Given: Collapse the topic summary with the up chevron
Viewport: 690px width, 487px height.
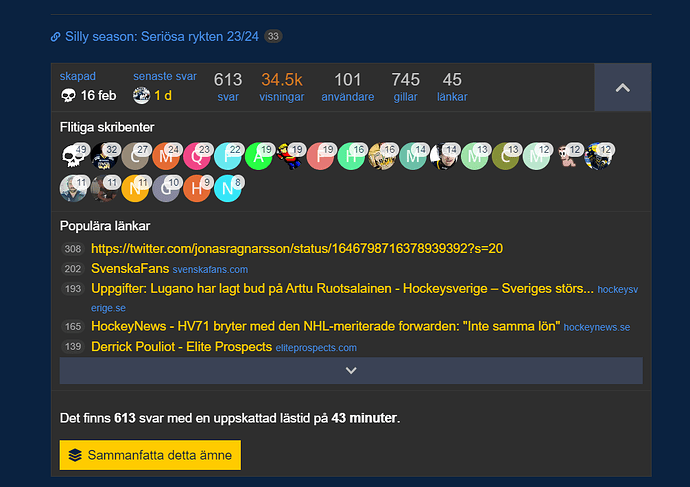Looking at the screenshot, I should pyautogui.click(x=622, y=88).
